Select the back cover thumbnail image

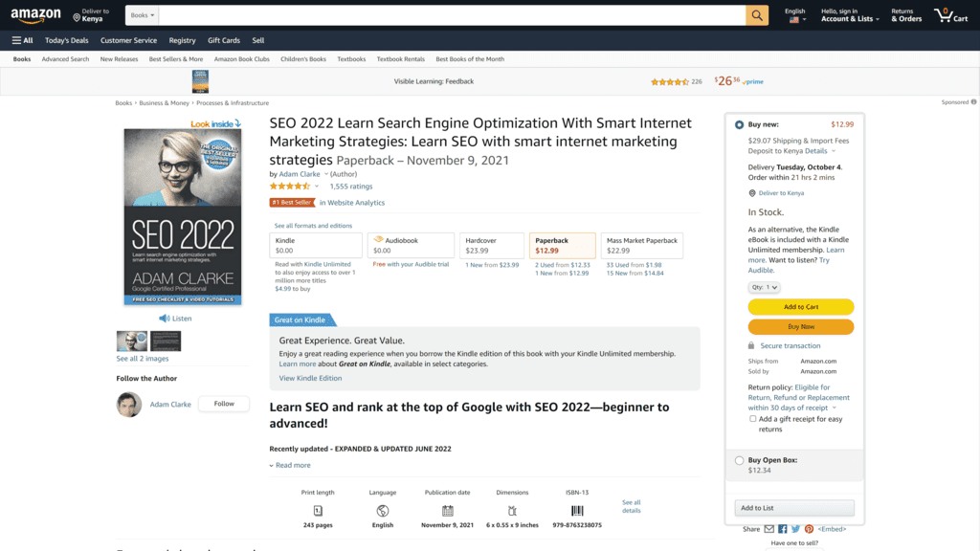tap(165, 342)
